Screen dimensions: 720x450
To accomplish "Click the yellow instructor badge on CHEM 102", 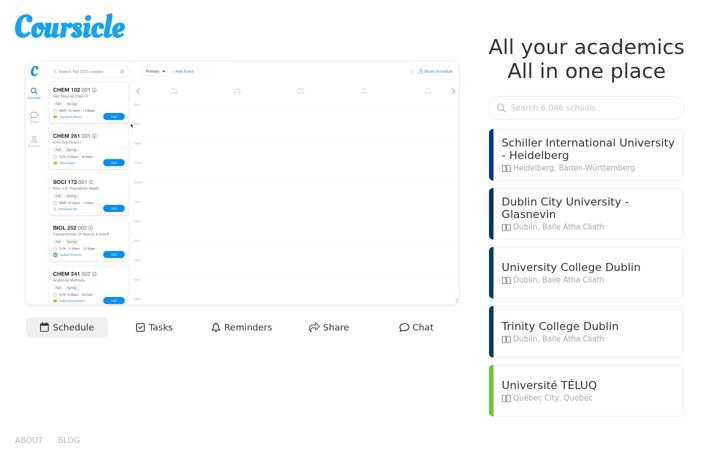I will tap(55, 117).
